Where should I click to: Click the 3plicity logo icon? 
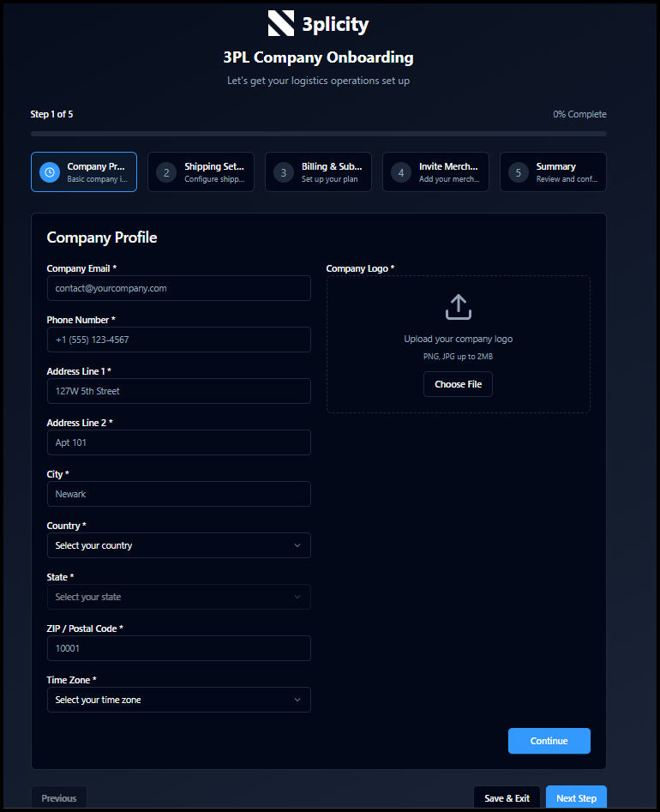[x=280, y=23]
